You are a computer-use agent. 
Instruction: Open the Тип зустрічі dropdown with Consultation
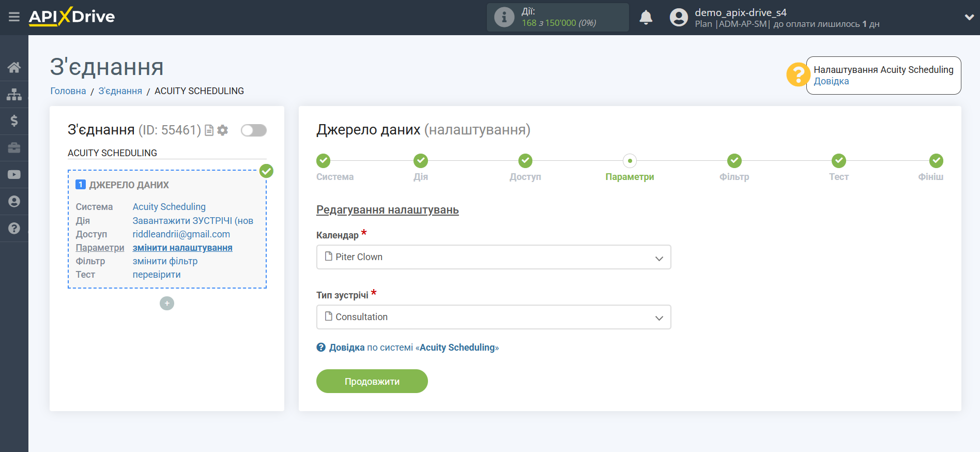tap(494, 317)
